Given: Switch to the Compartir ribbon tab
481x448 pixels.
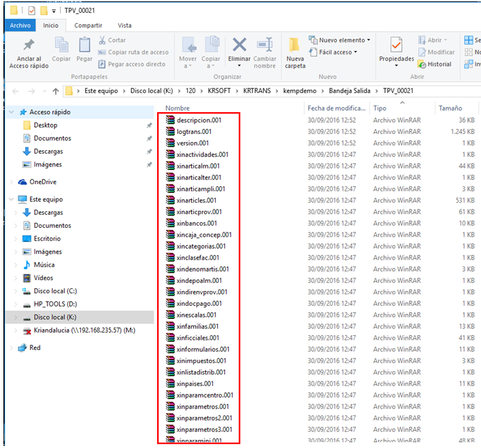Looking at the screenshot, I should coord(88,25).
